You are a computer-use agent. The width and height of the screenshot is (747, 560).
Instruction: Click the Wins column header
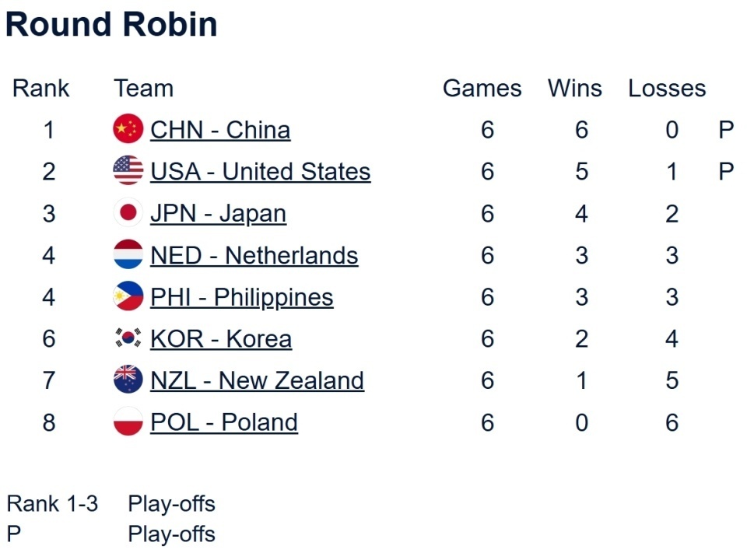click(x=575, y=88)
